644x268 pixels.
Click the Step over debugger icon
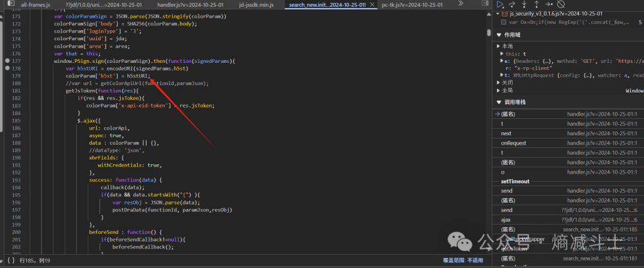(513, 4)
